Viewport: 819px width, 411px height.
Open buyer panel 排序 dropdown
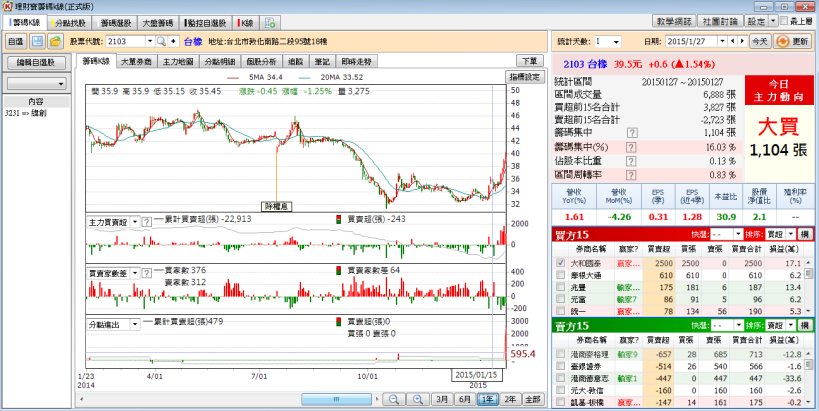(790, 234)
